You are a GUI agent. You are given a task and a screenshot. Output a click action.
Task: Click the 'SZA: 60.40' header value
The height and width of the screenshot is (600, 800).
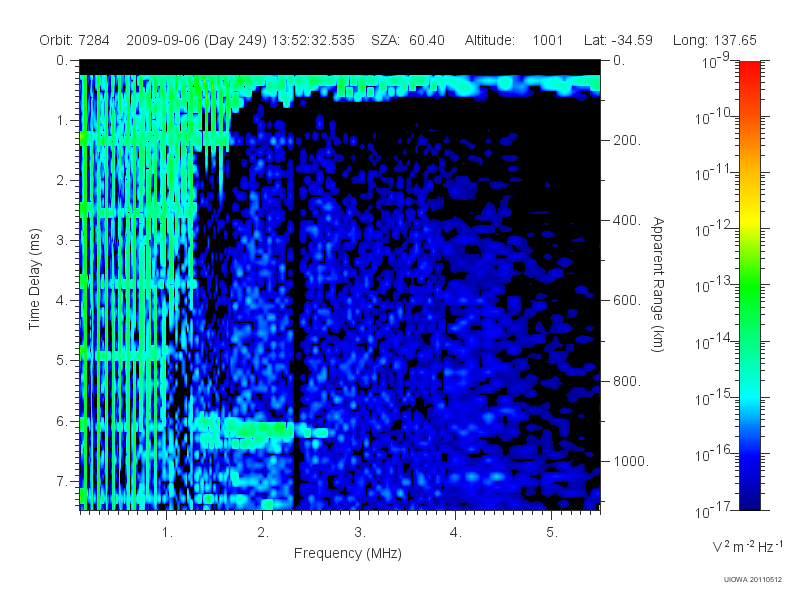(408, 40)
